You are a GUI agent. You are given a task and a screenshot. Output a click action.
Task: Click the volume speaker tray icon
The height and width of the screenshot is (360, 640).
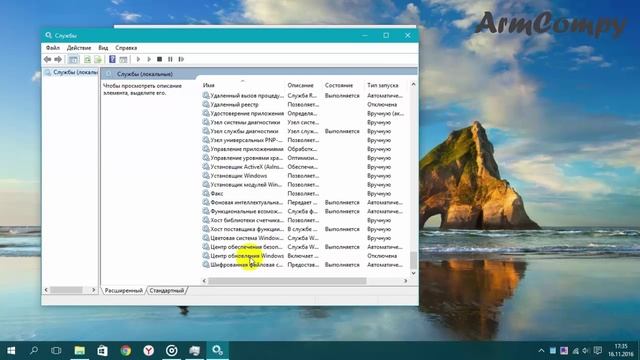586,351
